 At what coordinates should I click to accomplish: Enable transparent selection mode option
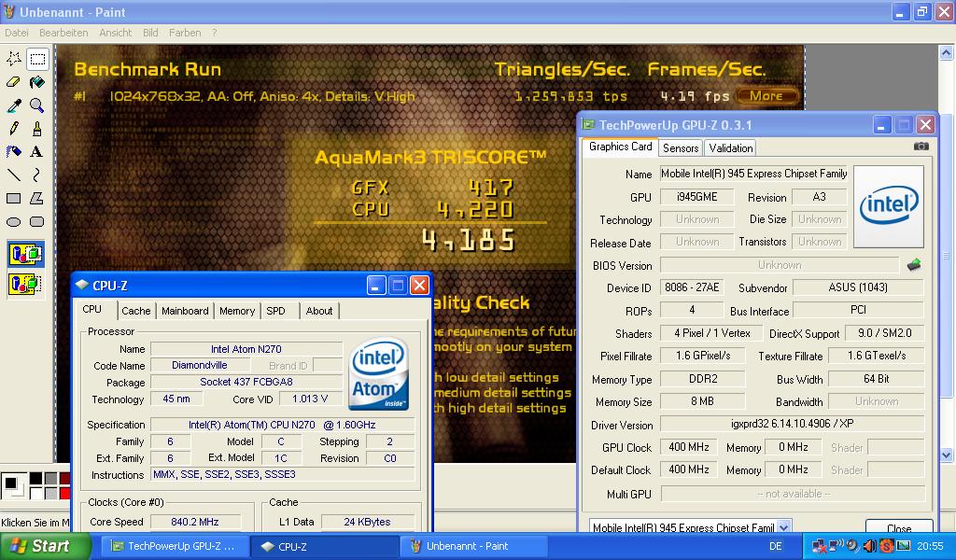[x=25, y=285]
